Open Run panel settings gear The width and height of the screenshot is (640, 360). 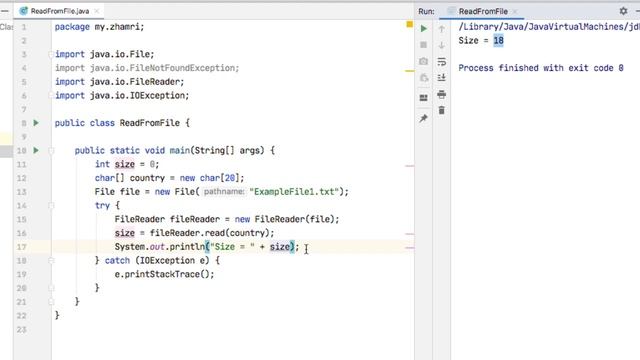pos(623,11)
